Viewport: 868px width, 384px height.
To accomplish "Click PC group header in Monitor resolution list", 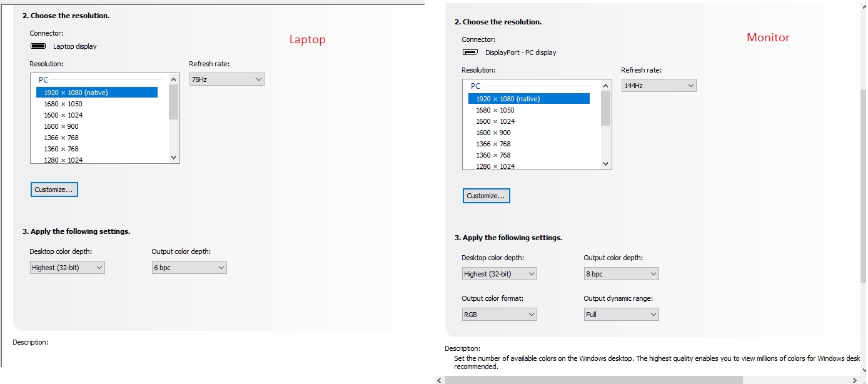I will 475,86.
